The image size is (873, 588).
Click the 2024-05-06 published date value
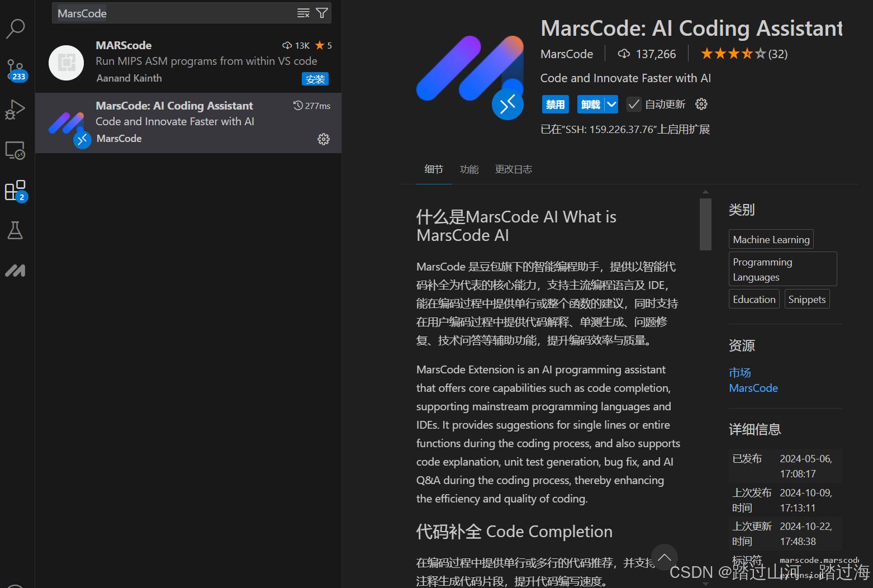(806, 466)
